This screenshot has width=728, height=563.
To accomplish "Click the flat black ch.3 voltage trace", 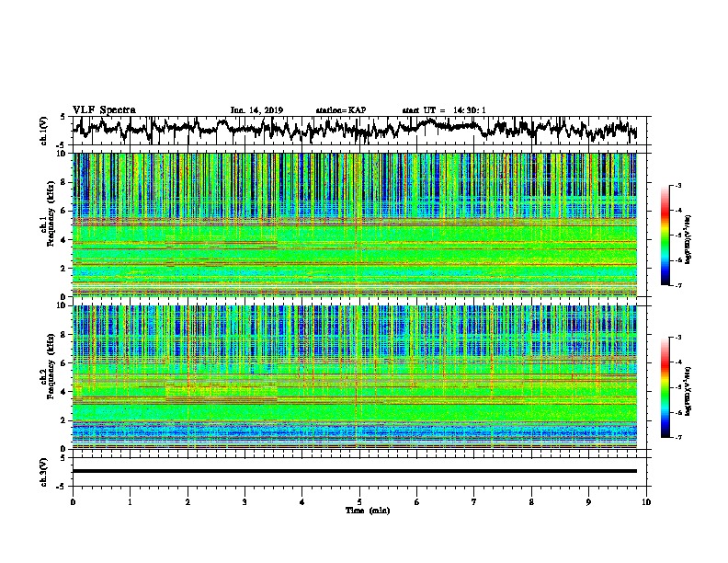I will pyautogui.click(x=354, y=471).
